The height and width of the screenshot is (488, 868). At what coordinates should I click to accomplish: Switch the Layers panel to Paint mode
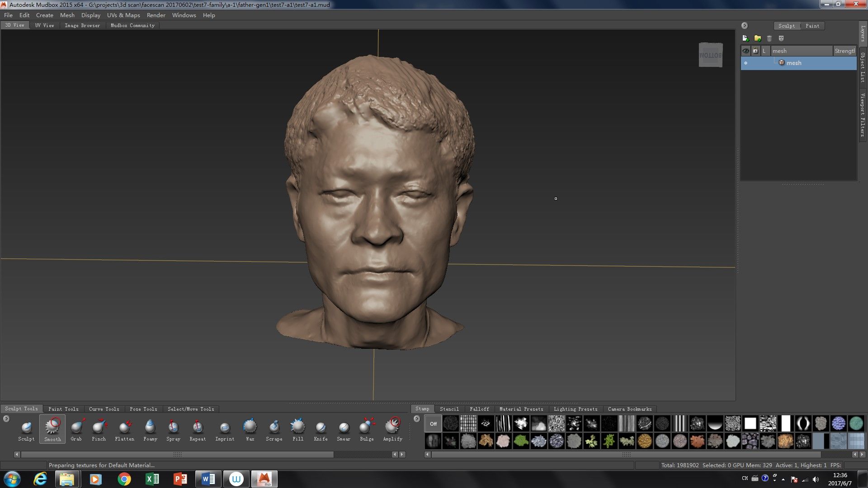point(812,26)
